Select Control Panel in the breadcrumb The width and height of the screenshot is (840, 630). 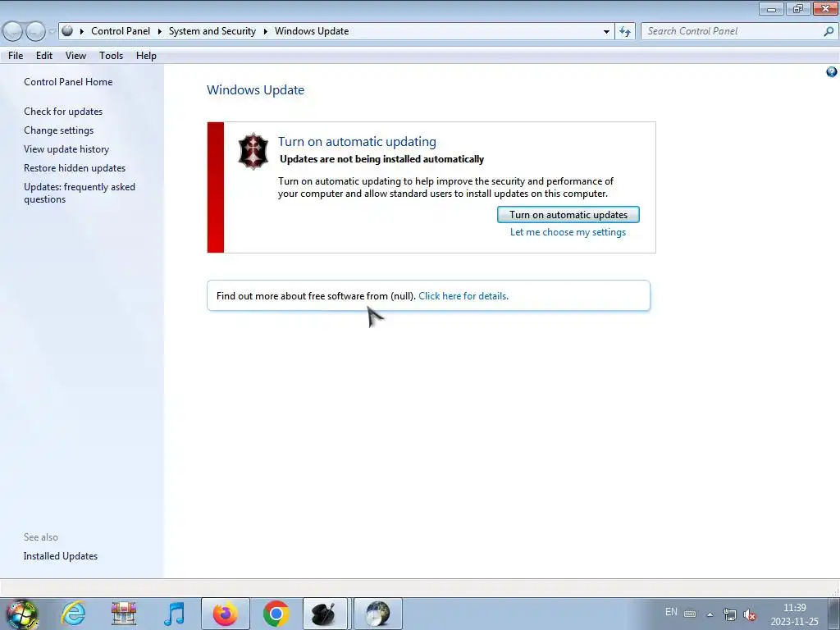121,31
